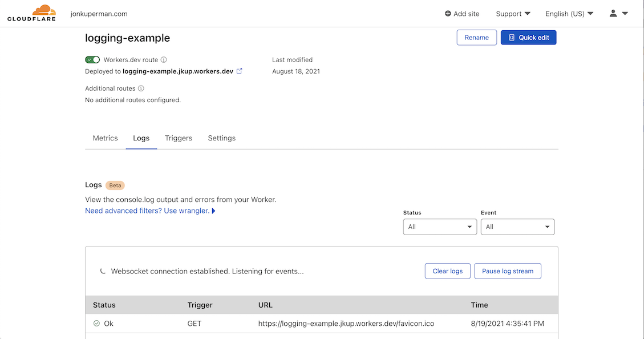Screen dimensions: 644x339
Task: Click the arrow after Use wrangler
Action: 213,211
